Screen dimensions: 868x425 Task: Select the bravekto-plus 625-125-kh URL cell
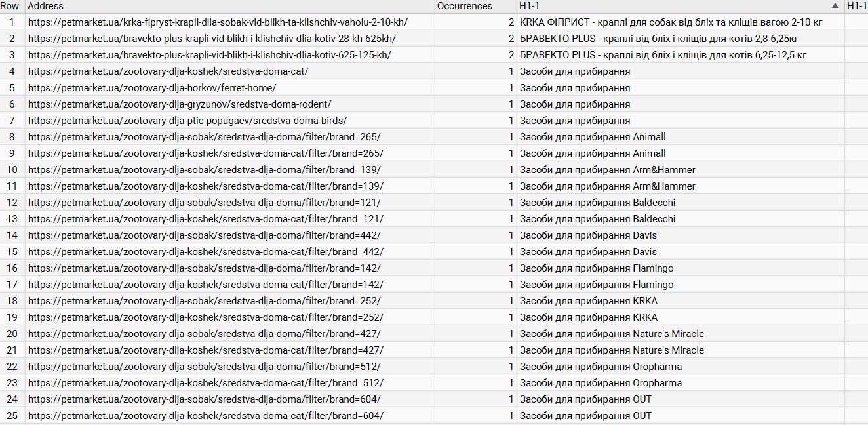tap(229, 54)
